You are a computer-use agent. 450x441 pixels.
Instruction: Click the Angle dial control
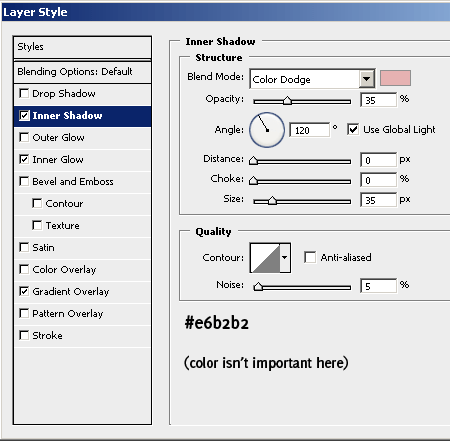click(267, 130)
